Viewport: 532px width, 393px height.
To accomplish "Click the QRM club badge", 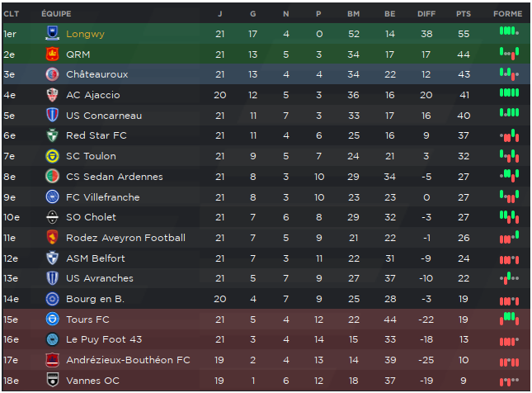I will coord(52,54).
